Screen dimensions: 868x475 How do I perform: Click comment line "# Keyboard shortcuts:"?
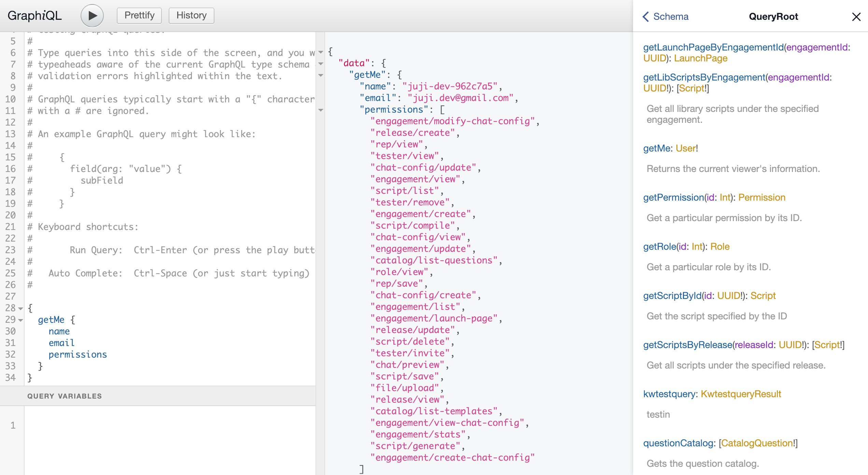click(x=83, y=227)
